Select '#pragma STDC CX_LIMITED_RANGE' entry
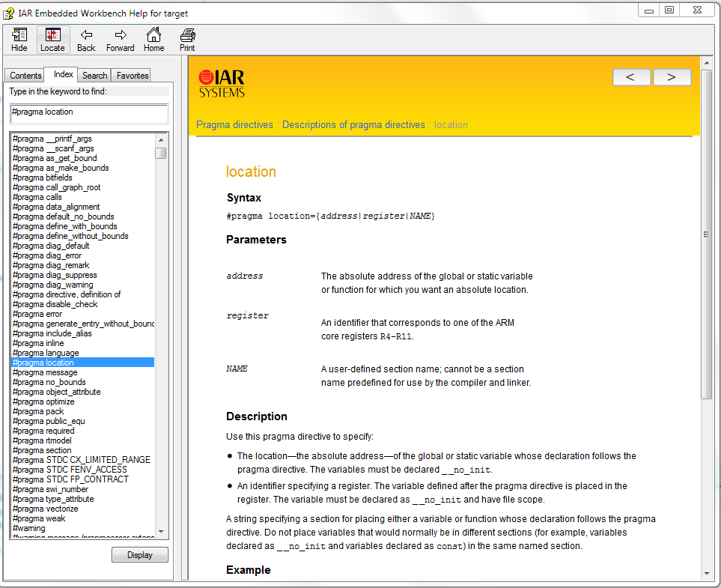Viewport: 721px width, 588px height. coord(82,460)
